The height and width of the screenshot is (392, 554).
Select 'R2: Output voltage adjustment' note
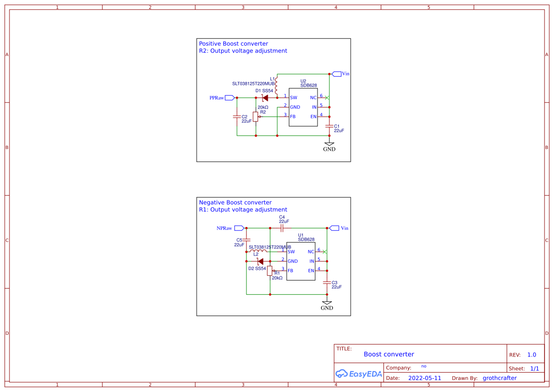pos(243,51)
